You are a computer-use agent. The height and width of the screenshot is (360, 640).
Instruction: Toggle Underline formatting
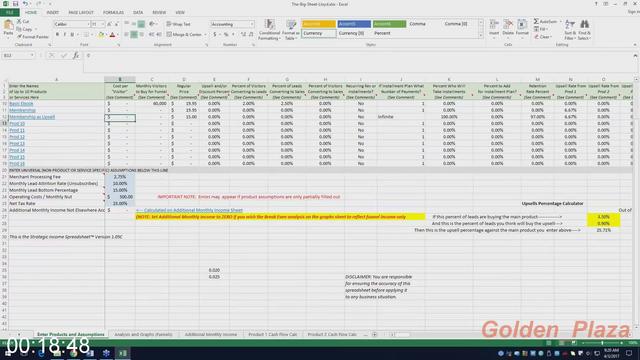(72, 35)
